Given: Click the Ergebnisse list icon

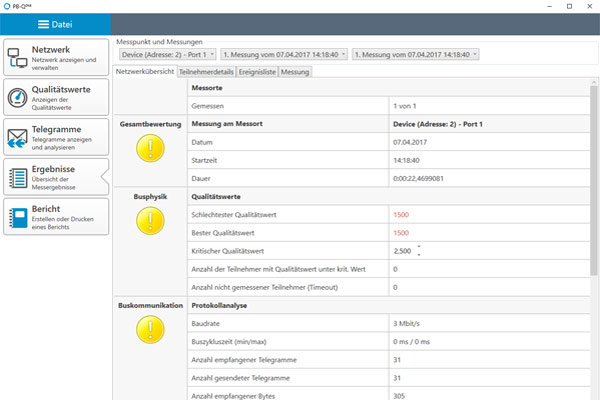Looking at the screenshot, I should pos(18,178).
